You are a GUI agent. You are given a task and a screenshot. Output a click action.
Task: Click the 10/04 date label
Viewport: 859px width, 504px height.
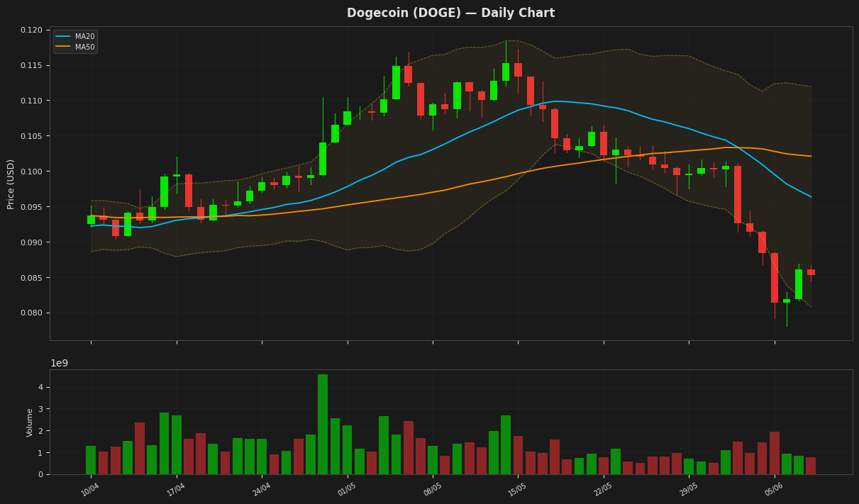(x=90, y=489)
